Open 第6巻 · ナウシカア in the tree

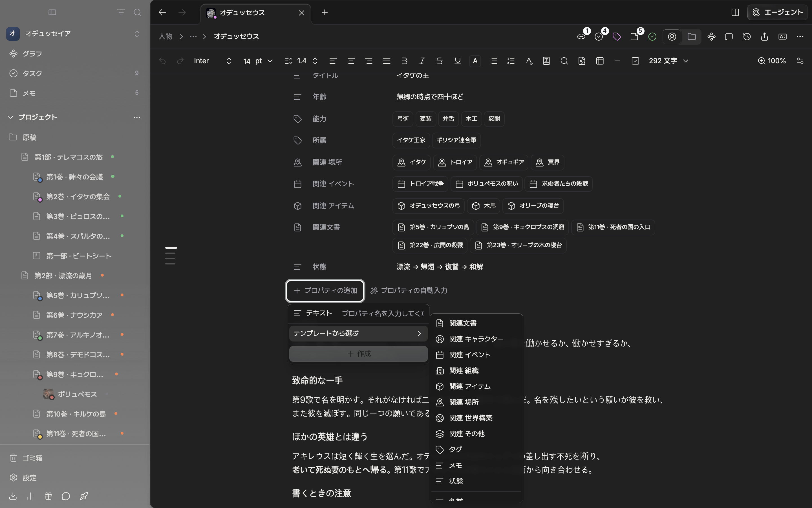74,315
